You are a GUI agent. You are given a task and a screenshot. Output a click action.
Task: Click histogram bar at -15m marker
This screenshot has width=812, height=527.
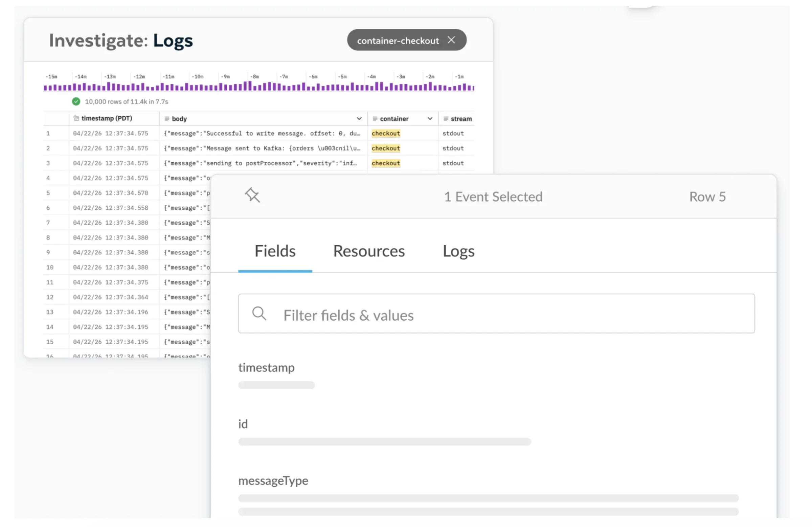coord(46,88)
